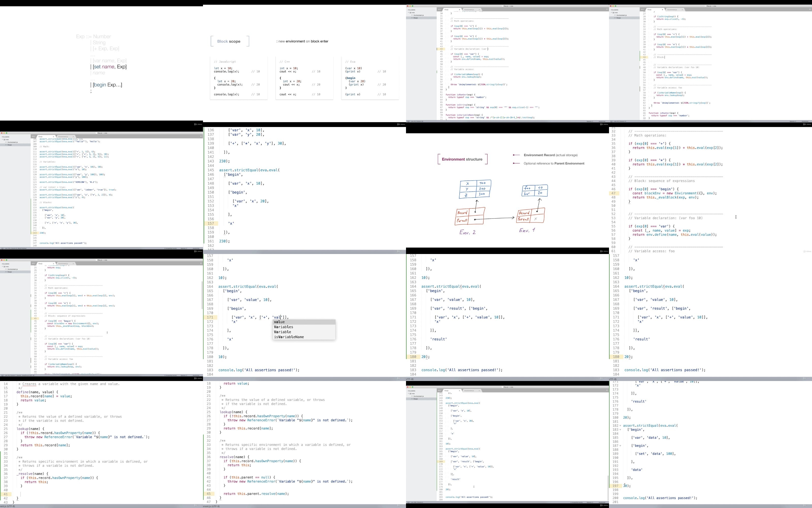The image size is (812, 508).
Task: Click 'Spaces: 2' in line-169 window status bar
Action: coord(590,502)
